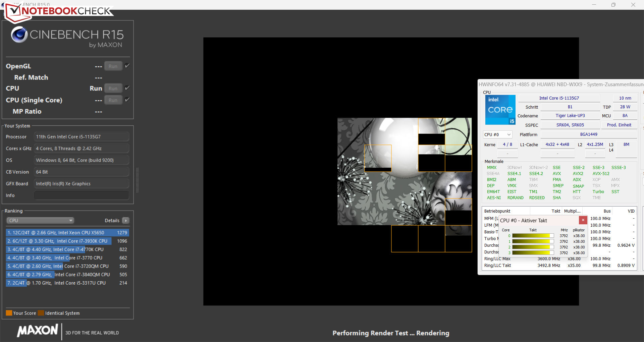644x342 pixels.
Task: Click the Details arrow icon in Ranking
Action: click(126, 221)
